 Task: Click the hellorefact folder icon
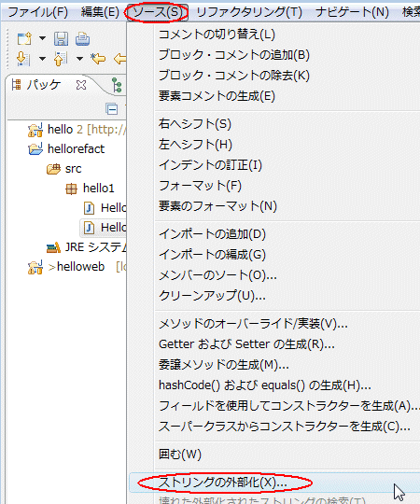pos(35,149)
